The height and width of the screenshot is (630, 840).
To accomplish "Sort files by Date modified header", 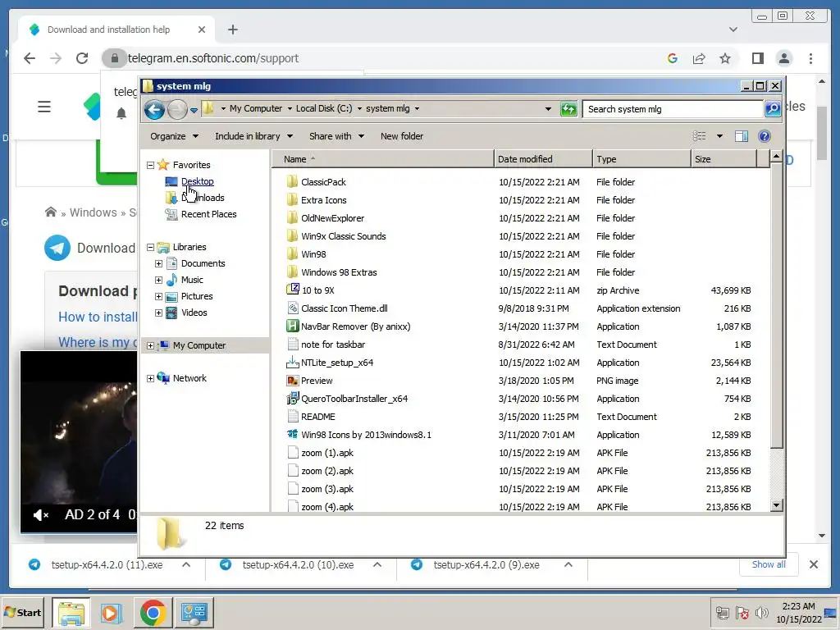I will click(543, 159).
